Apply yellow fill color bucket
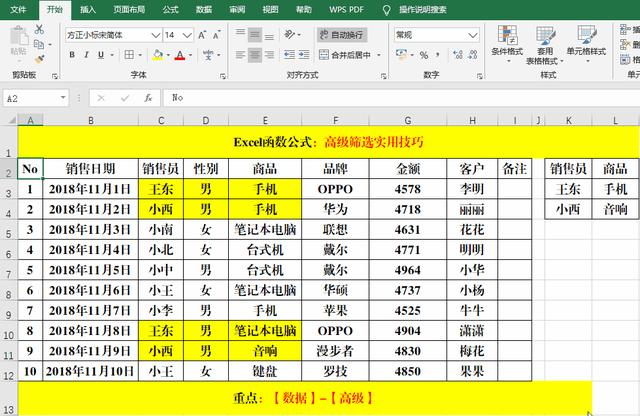Image resolution: width=640 pixels, height=416 pixels. pyautogui.click(x=158, y=55)
